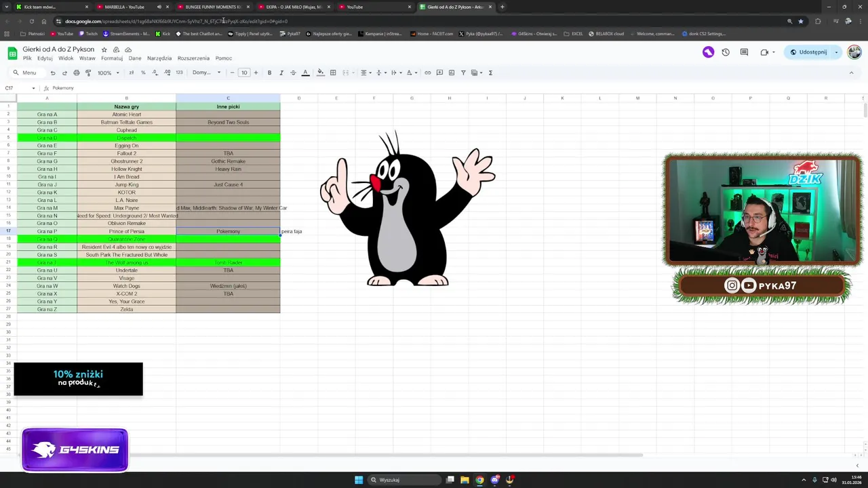
Task: Click the EXCEL bookmark
Action: tap(573, 33)
